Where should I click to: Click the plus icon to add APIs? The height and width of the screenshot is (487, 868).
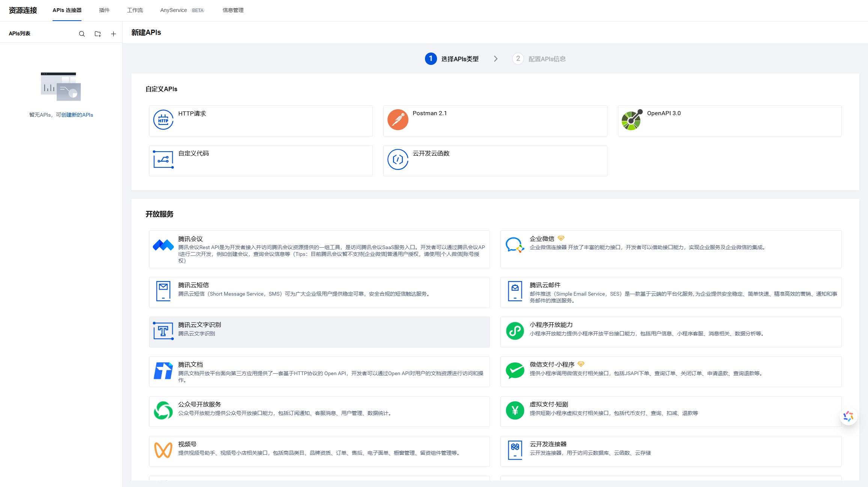113,34
